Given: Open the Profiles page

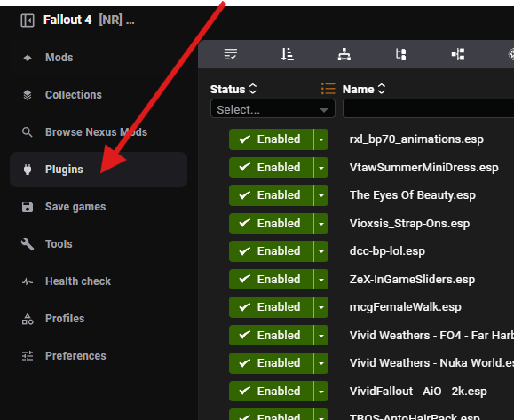Looking at the screenshot, I should pos(99,319).
